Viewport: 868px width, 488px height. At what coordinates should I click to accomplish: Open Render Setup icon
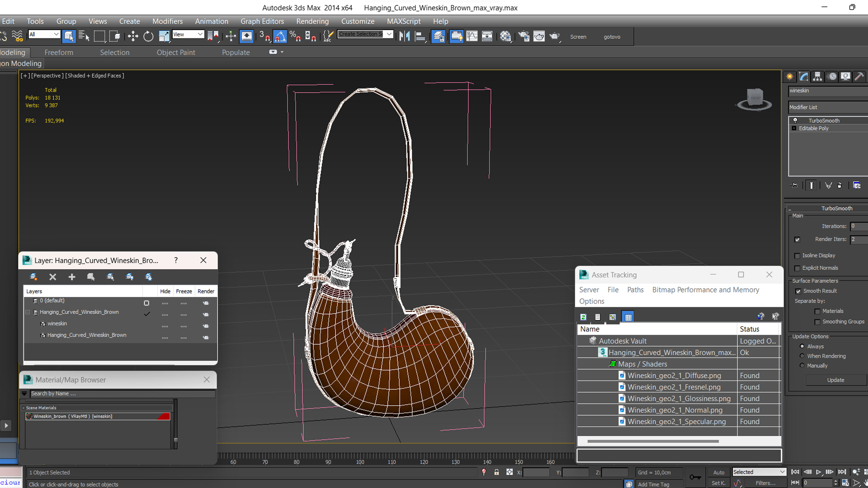(524, 36)
